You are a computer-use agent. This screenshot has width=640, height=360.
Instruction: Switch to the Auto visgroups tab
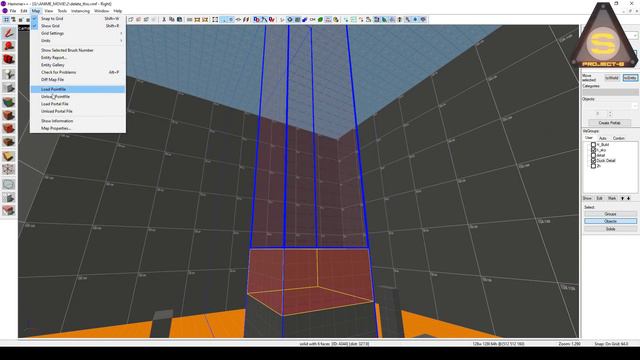click(602, 138)
